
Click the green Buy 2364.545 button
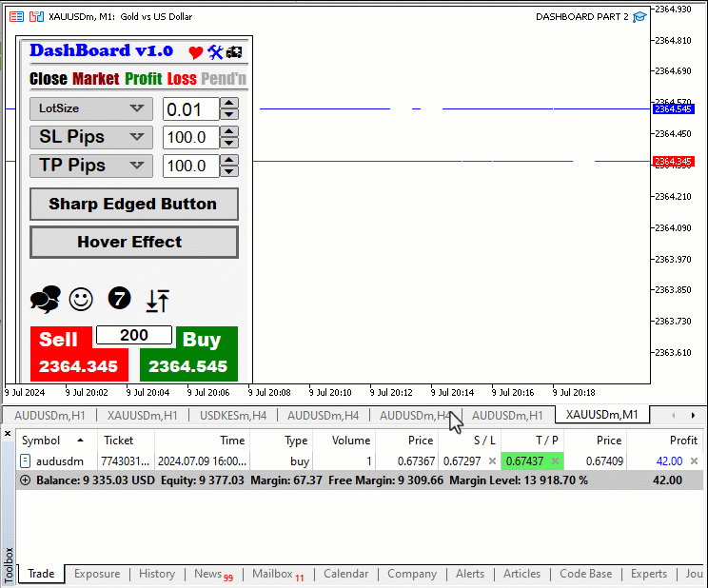click(188, 354)
